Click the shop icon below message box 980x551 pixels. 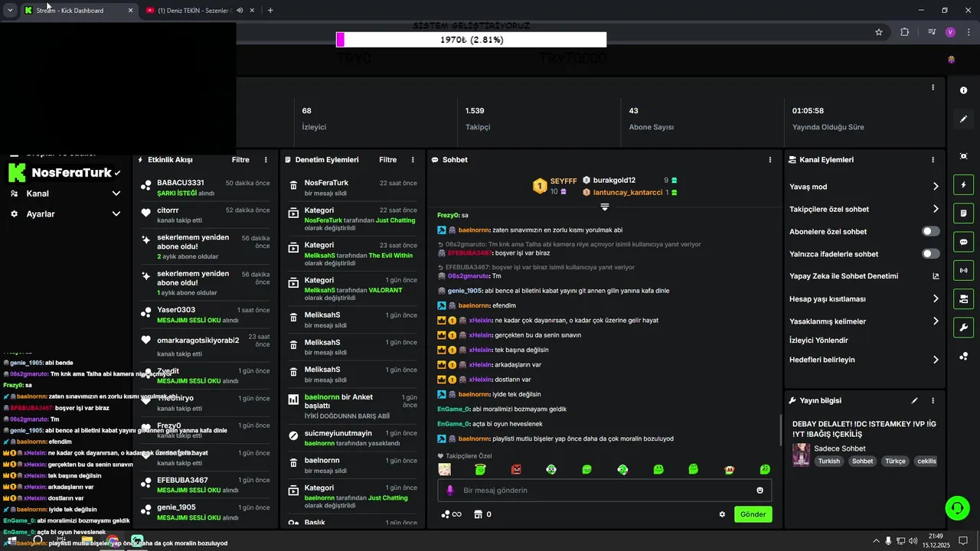click(479, 514)
